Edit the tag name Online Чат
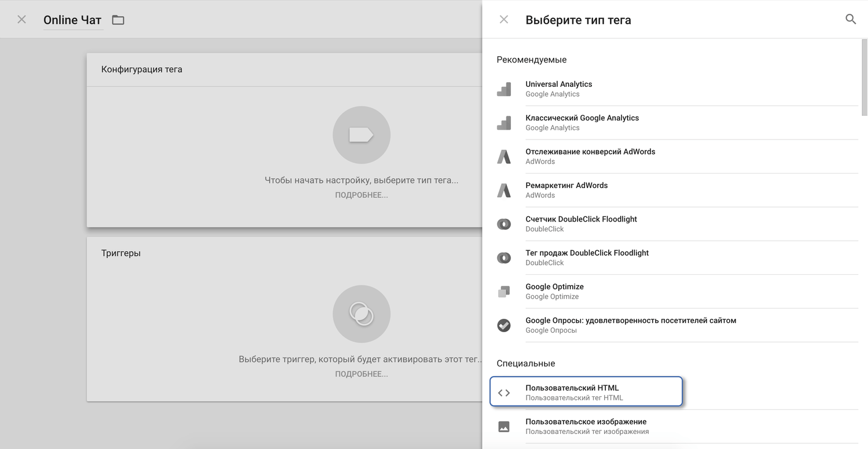Screen dimensions: 868x449 coord(72,20)
